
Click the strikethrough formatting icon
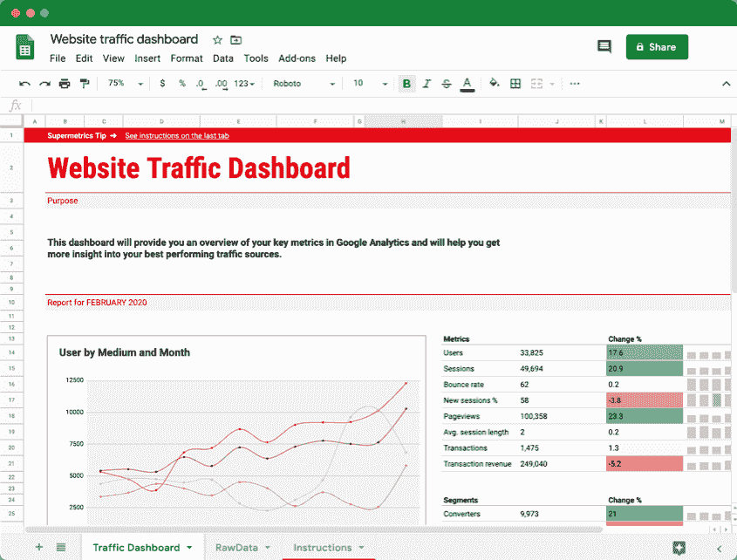tap(446, 83)
